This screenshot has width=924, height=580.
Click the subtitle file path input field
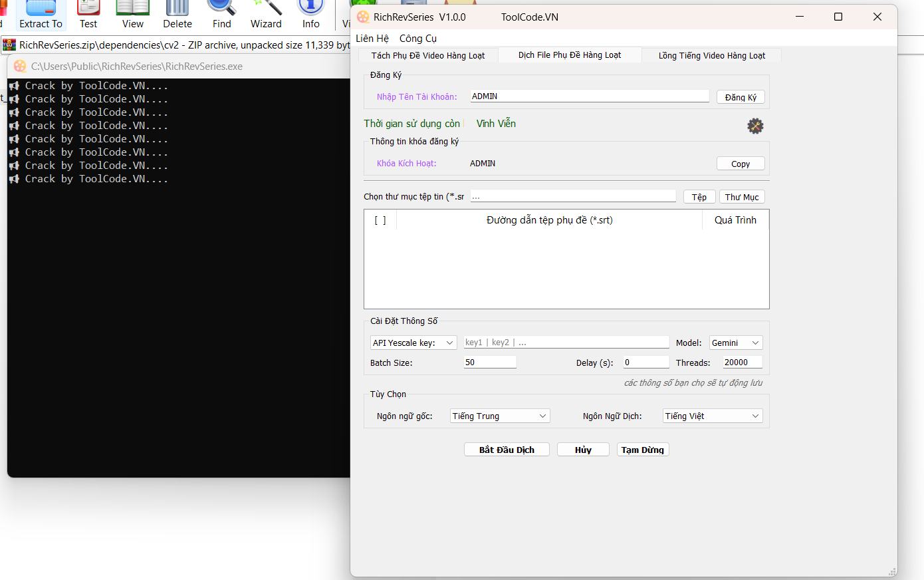573,196
